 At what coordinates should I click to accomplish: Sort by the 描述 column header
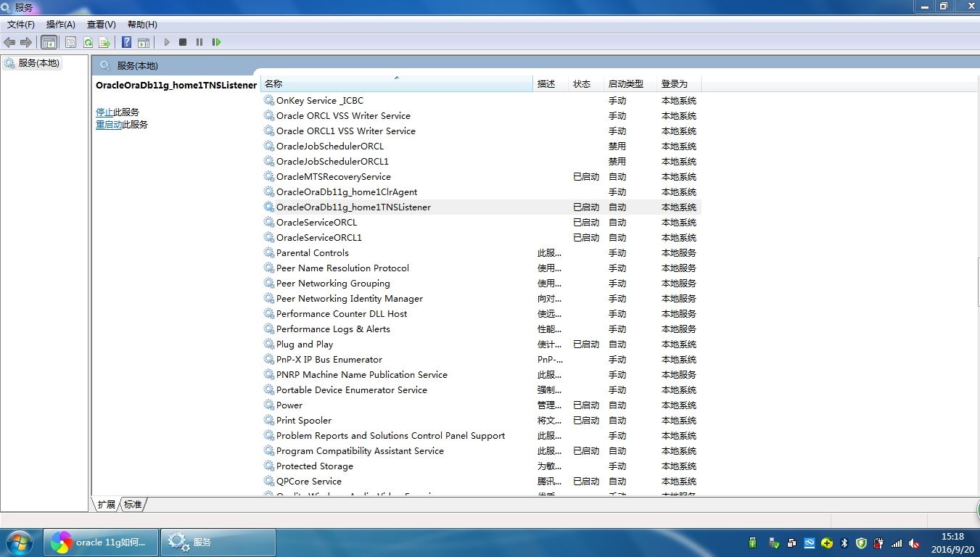pos(551,84)
